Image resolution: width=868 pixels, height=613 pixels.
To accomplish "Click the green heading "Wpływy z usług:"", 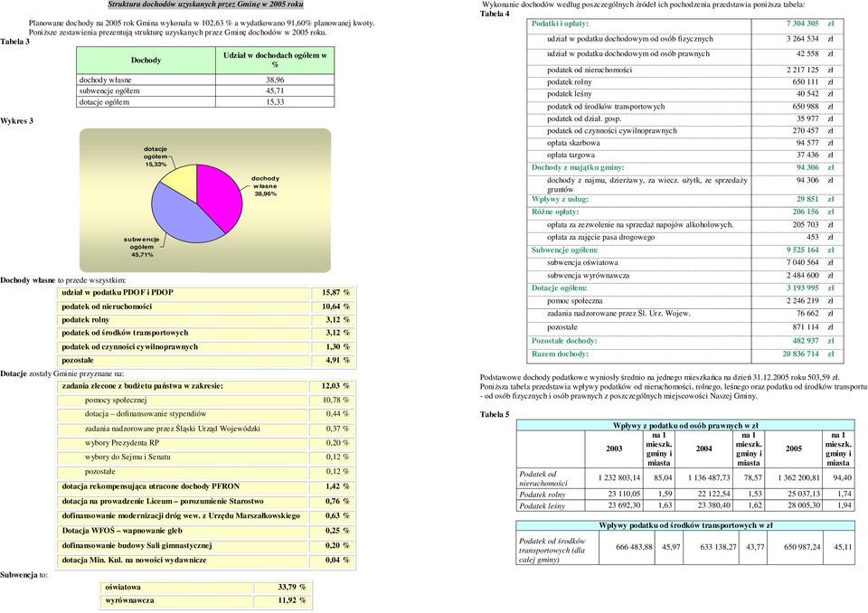I will click(561, 199).
